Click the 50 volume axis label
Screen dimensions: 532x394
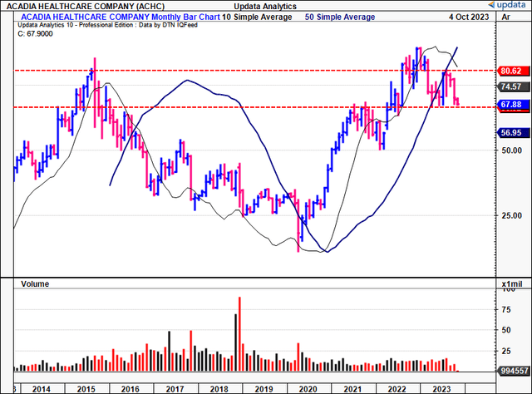click(x=506, y=330)
